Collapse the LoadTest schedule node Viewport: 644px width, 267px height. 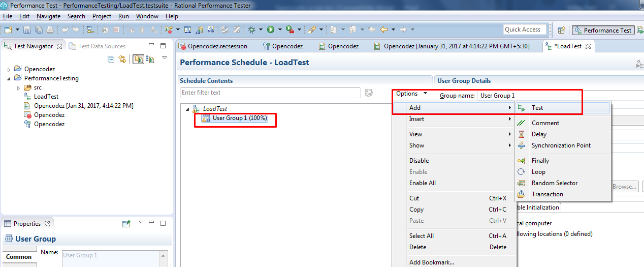tap(187, 109)
